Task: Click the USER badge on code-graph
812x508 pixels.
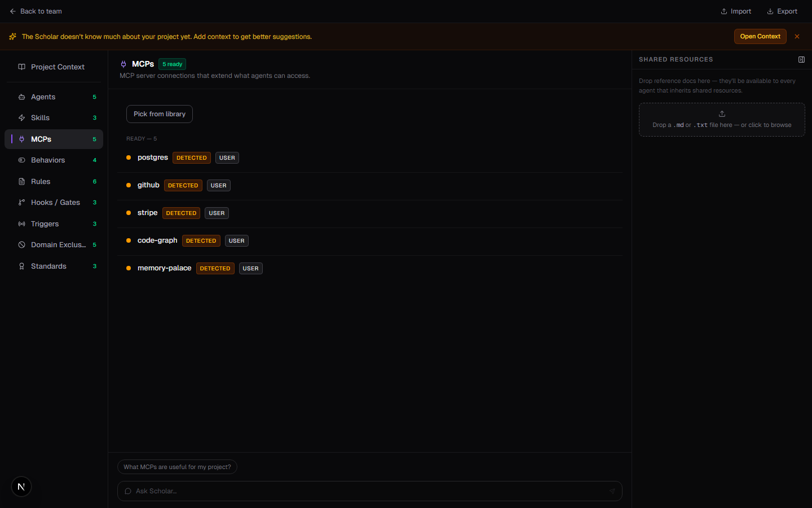Action: coord(237,241)
